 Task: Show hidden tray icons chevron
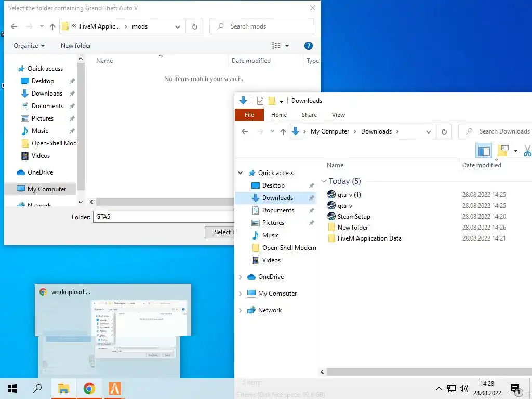tap(438, 389)
